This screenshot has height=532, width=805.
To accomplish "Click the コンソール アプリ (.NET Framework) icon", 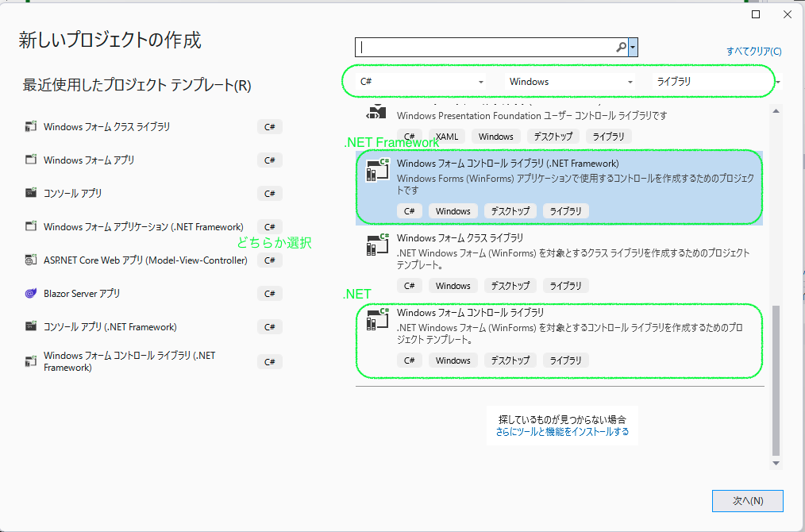I will tap(31, 326).
